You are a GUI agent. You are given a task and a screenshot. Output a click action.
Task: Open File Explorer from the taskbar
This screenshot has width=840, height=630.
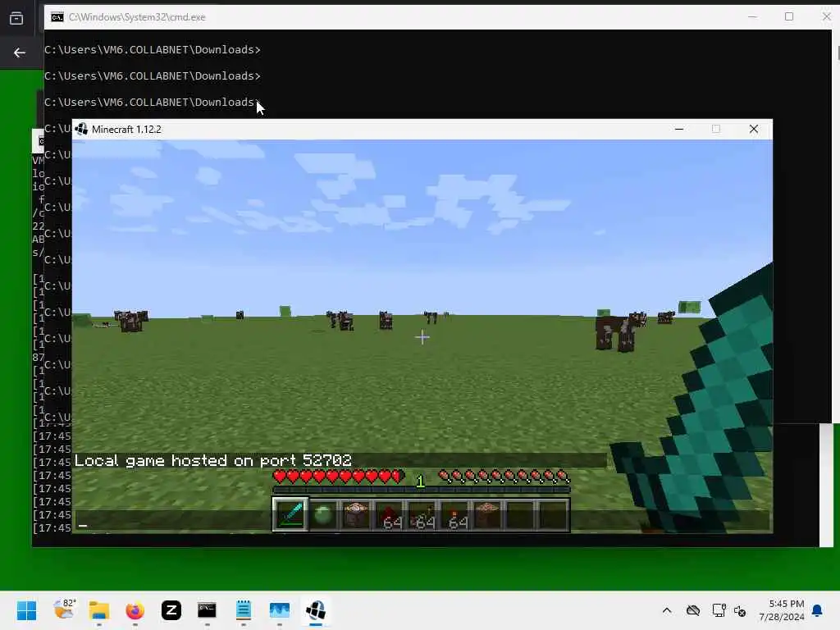click(x=99, y=610)
